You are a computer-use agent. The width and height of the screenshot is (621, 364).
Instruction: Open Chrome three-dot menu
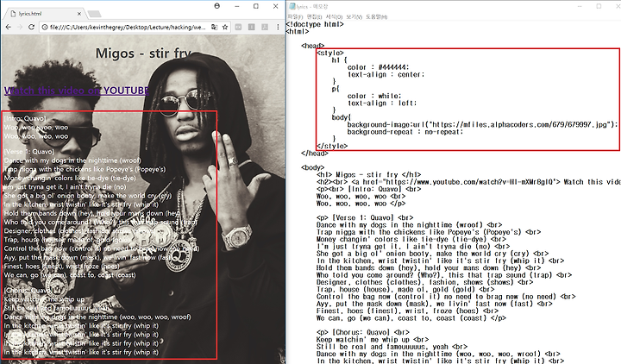pos(278,27)
